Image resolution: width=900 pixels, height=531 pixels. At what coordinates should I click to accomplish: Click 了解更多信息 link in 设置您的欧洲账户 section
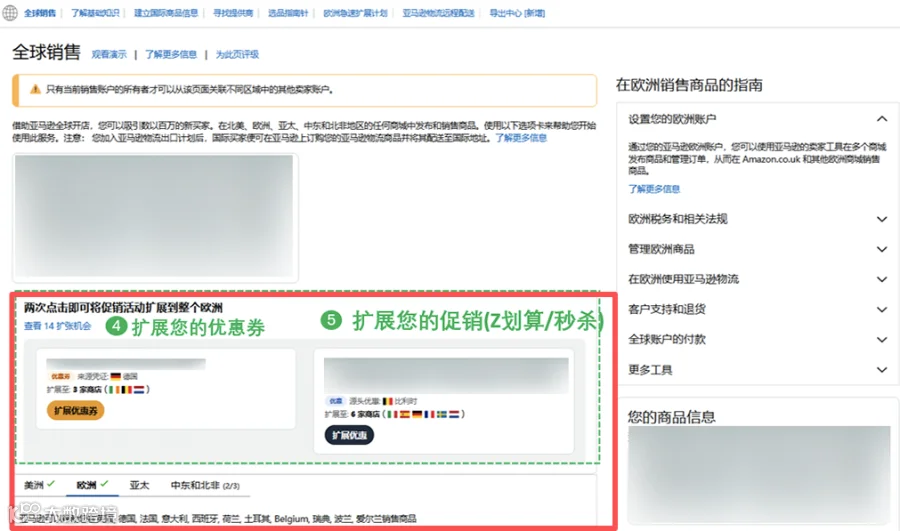click(654, 189)
